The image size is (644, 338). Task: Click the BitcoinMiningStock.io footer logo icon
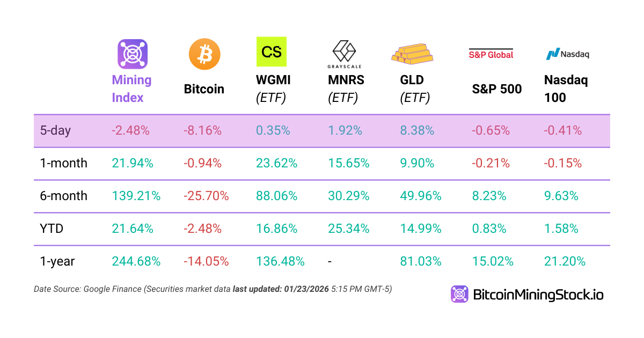[460, 295]
